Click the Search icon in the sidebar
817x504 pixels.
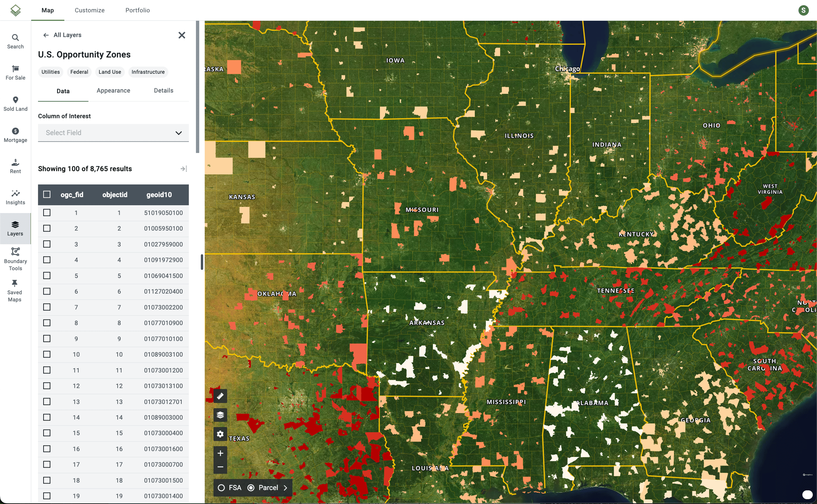pyautogui.click(x=15, y=40)
